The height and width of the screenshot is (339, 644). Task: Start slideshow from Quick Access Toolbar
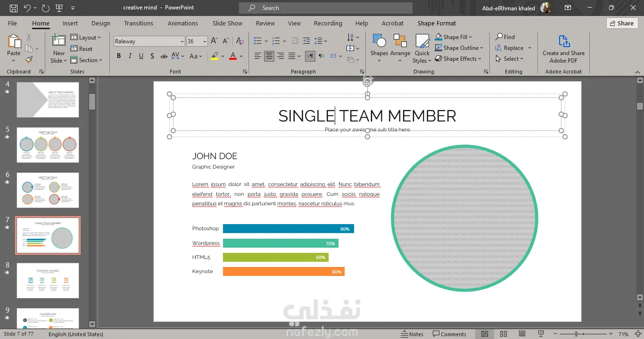(59, 8)
